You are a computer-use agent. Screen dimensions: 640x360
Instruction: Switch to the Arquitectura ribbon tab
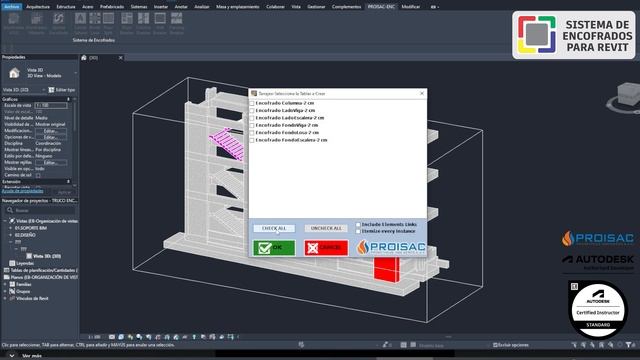[x=38, y=7]
